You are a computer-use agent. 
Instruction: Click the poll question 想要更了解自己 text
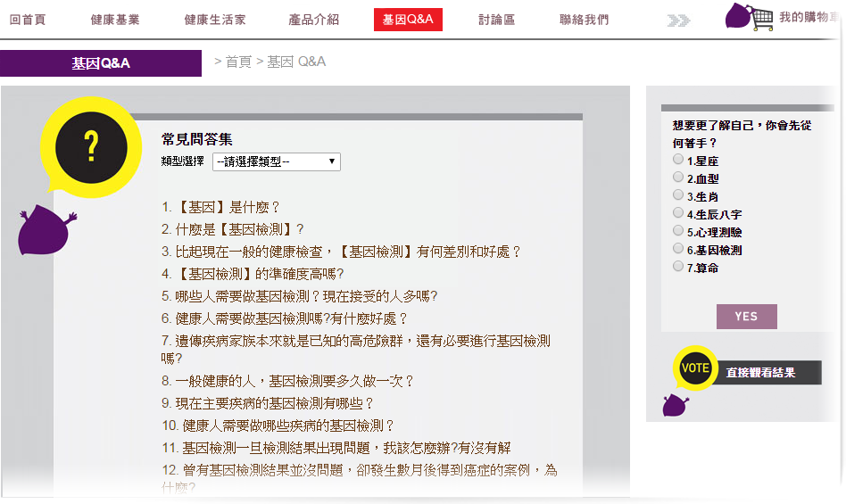(x=742, y=134)
